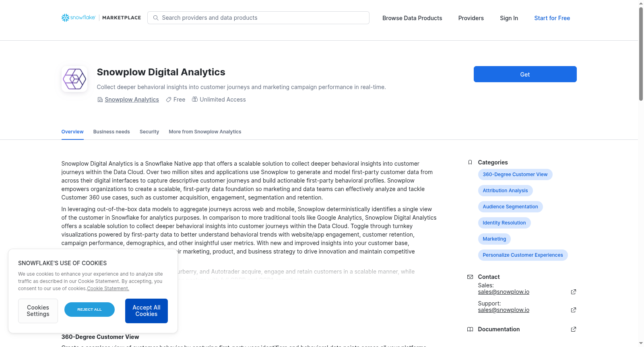Click the Documentation book icon
Image resolution: width=644 pixels, height=347 pixels.
(470, 329)
